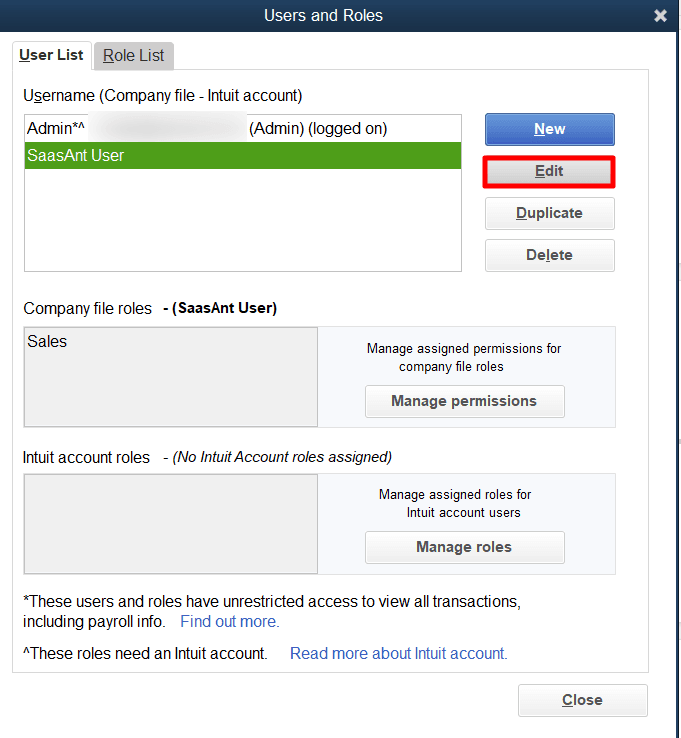The width and height of the screenshot is (681, 738).
Task: Duplicate the selected user
Action: tap(550, 213)
